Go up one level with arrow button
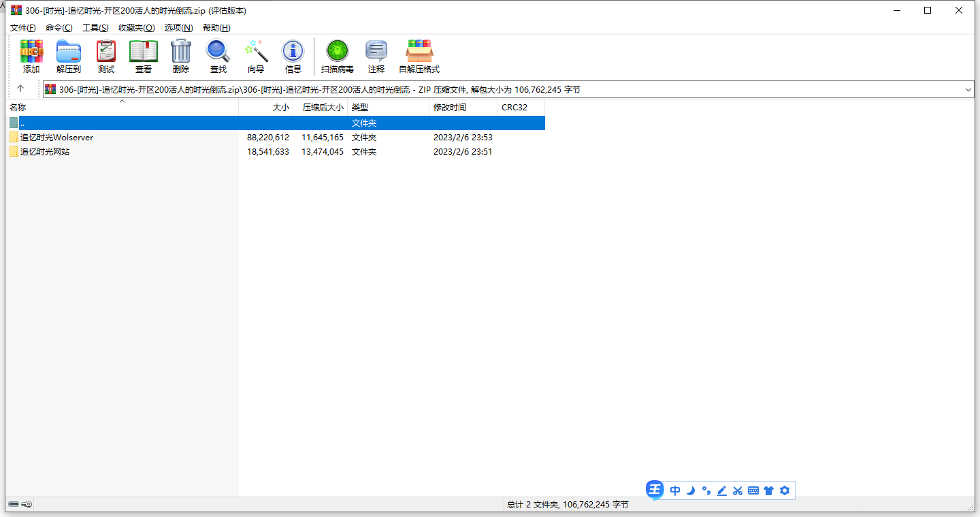980x517 pixels. (x=20, y=89)
